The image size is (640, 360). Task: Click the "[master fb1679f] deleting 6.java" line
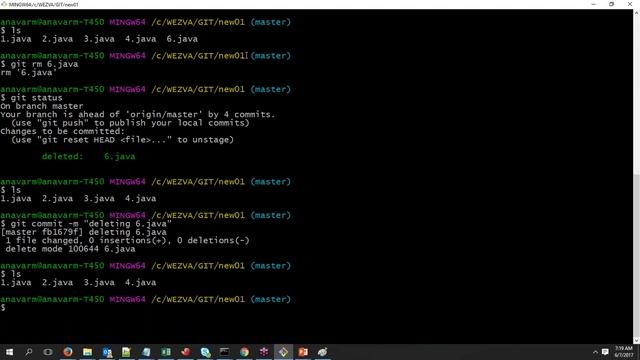(83, 232)
